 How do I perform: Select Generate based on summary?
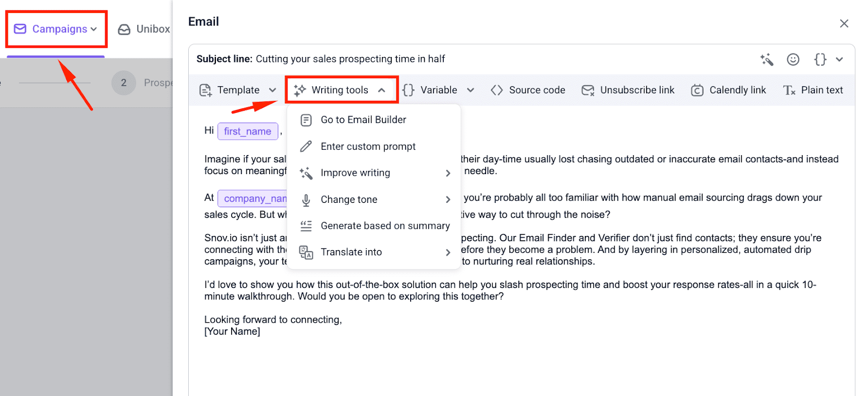385,226
